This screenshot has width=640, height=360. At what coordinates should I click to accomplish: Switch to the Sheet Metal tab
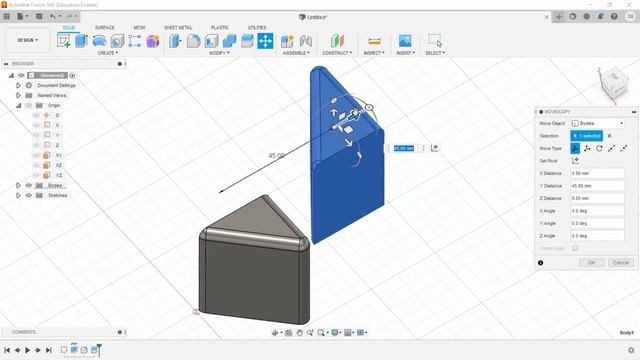pyautogui.click(x=178, y=27)
